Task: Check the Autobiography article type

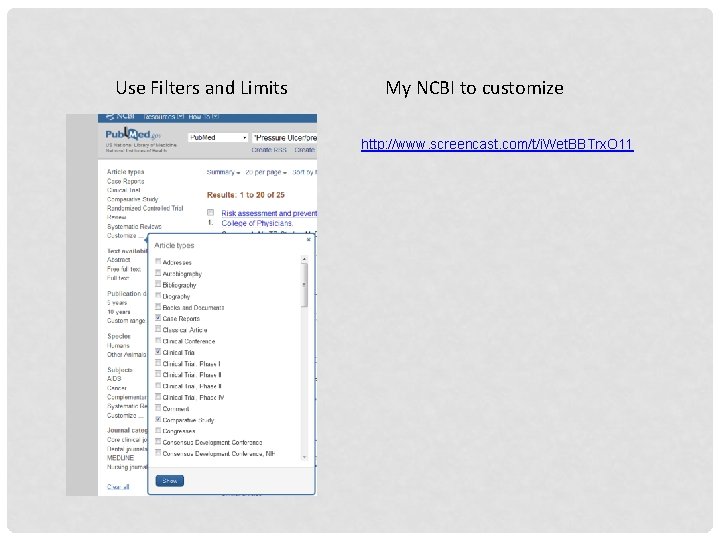Action: coord(158,273)
